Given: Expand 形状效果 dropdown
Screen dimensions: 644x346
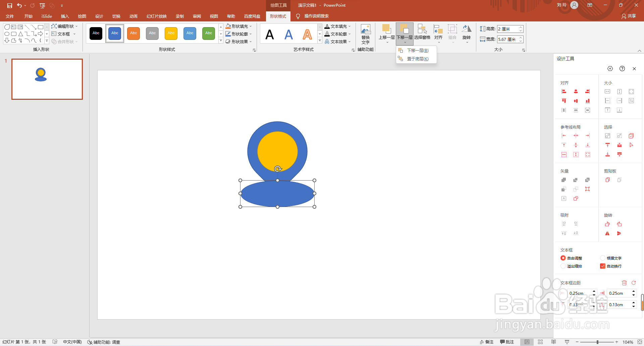Looking at the screenshot, I should (251, 42).
